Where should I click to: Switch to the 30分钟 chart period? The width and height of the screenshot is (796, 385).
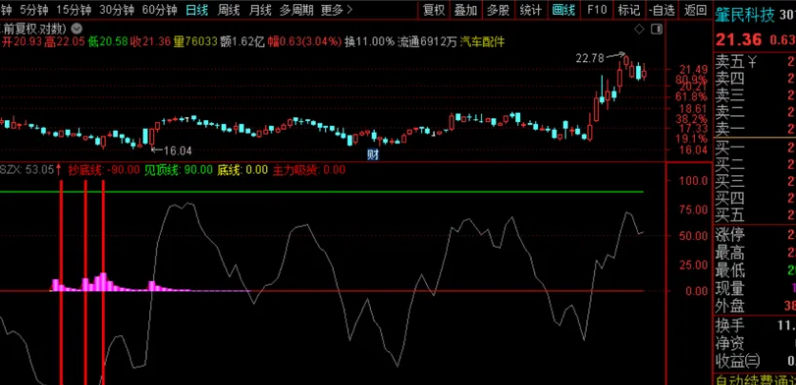coord(116,10)
